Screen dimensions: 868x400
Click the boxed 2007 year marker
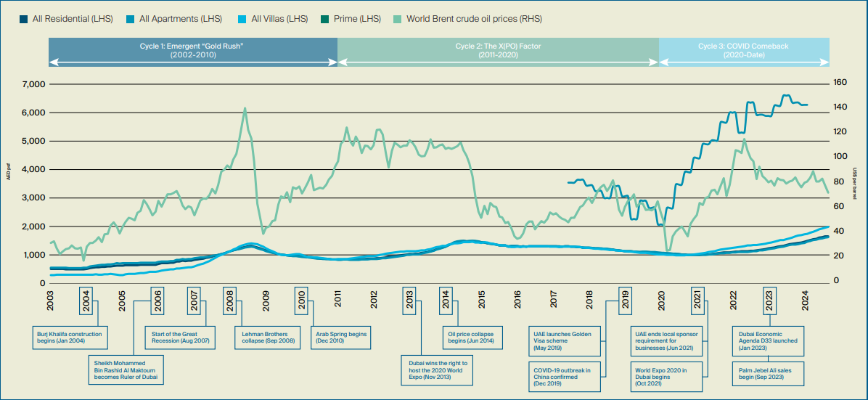click(x=195, y=301)
